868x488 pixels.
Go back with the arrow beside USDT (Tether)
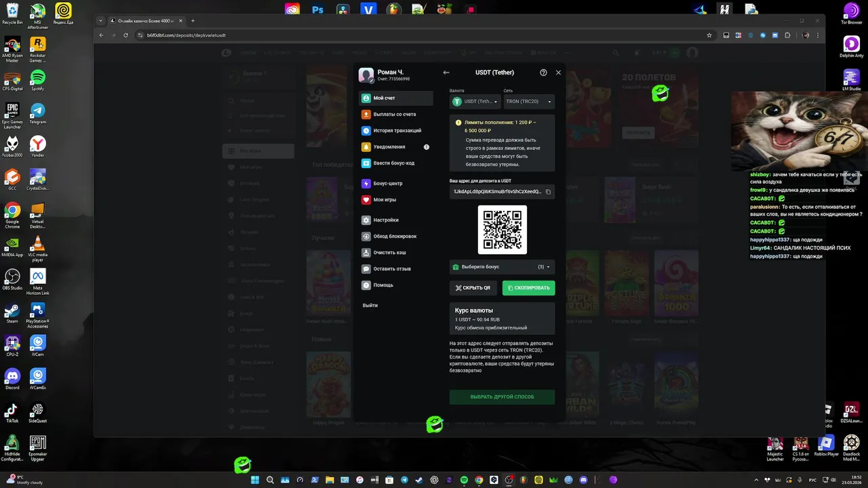point(446,73)
